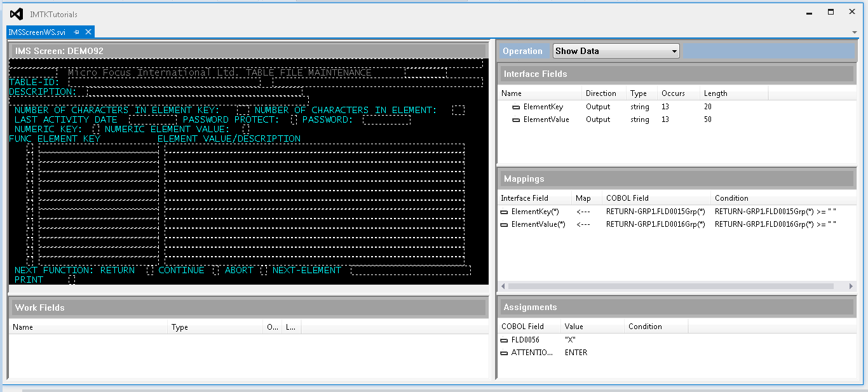The height and width of the screenshot is (392, 868).
Task: Click the FLD0056 row icon in Assignments
Action: point(503,340)
